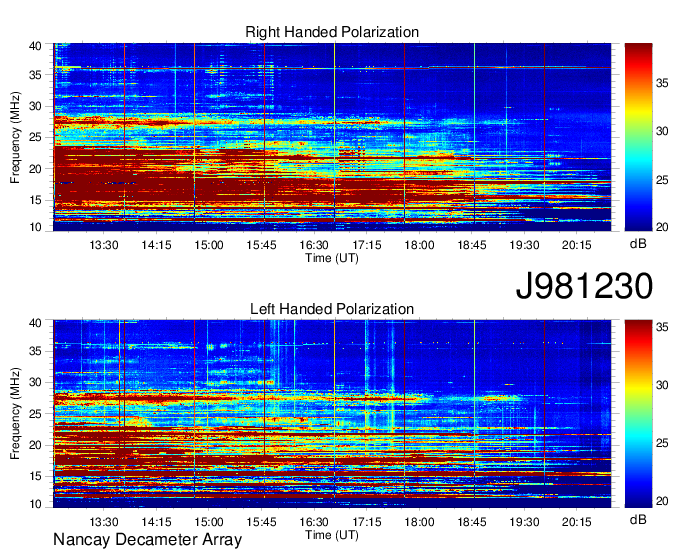Click Time (UT) label under left-handed plot

(332, 535)
